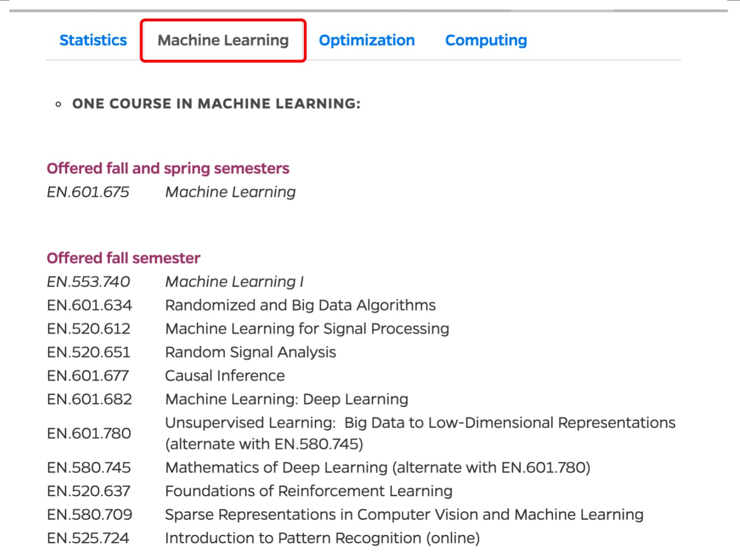Click Machine Learning for Signal Processing
The width and height of the screenshot is (740, 560).
[307, 329]
